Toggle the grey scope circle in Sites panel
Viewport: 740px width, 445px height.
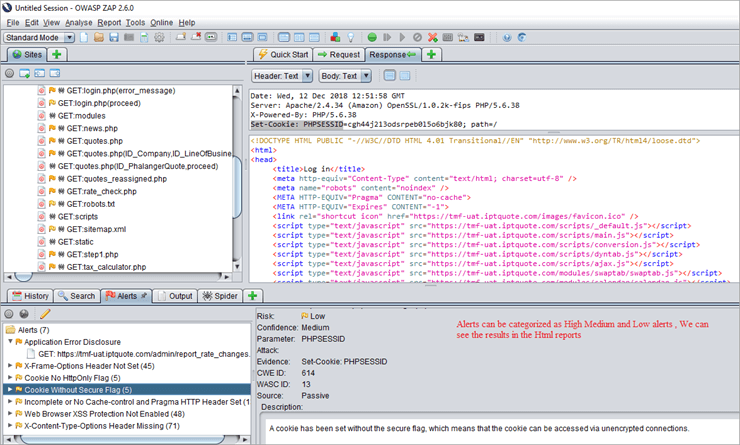(x=10, y=74)
